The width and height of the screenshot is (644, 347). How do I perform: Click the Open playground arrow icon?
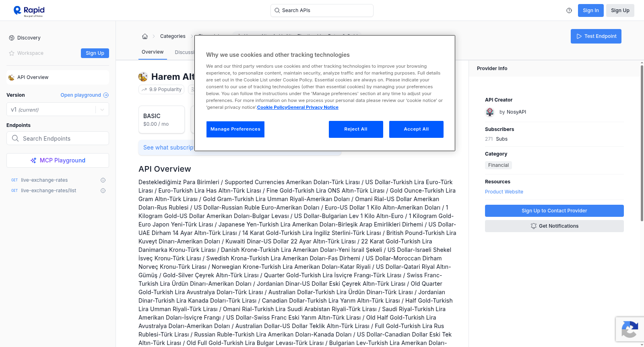[x=106, y=95]
